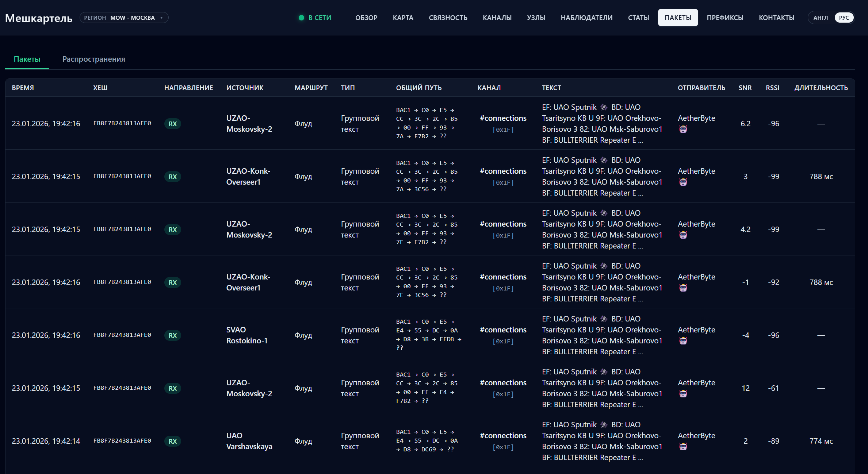Sort by ВРЕМЯ column header

tap(23, 88)
